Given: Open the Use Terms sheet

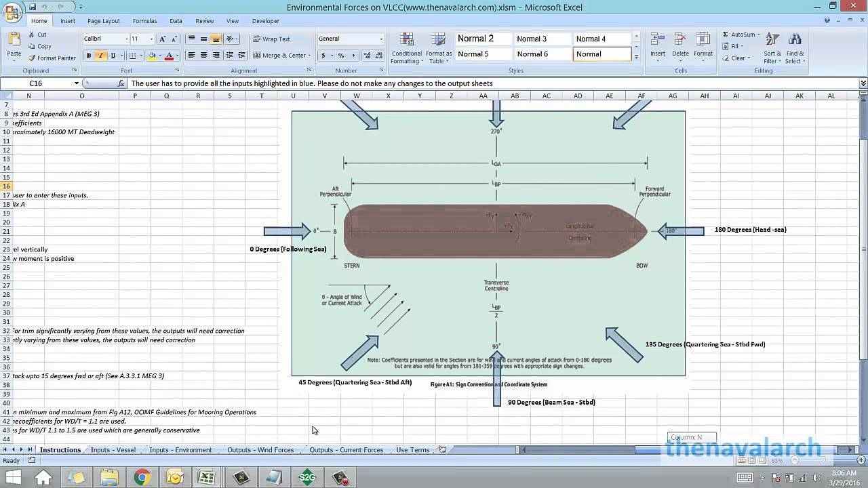Looking at the screenshot, I should point(412,450).
